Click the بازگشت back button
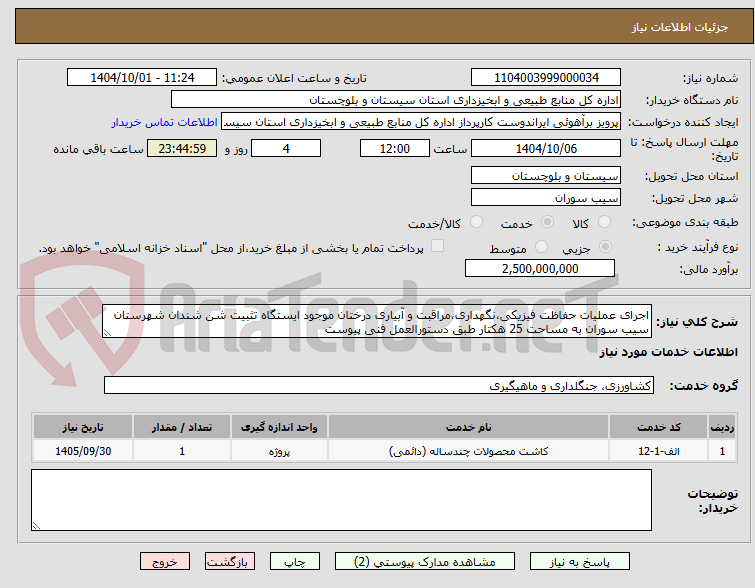Screen dimensions: 755x588 (x=230, y=562)
